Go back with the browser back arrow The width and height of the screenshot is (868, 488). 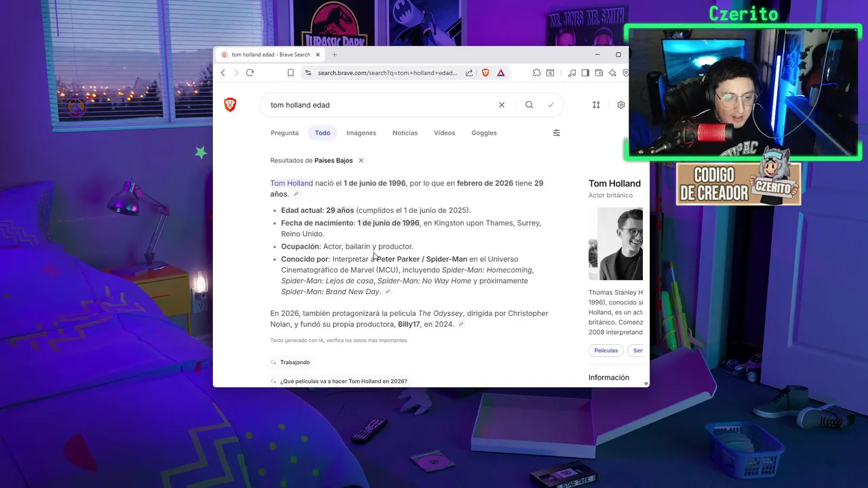(223, 73)
